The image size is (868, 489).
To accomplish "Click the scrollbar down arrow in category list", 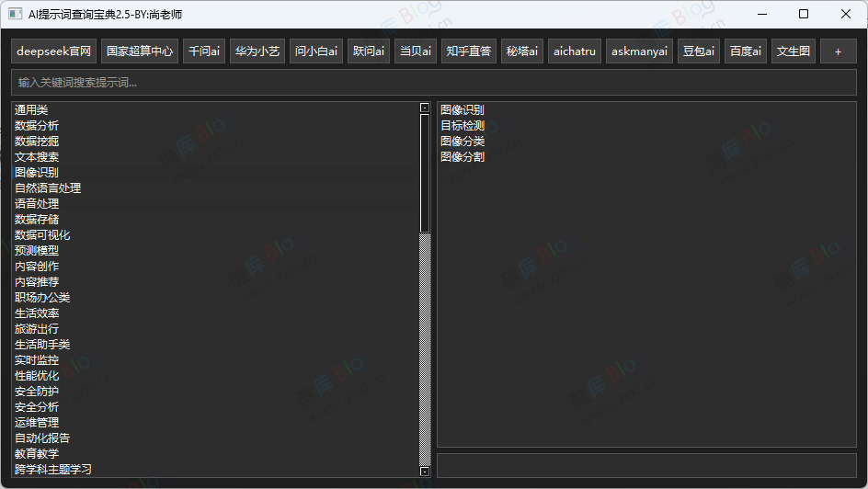I will (x=425, y=472).
